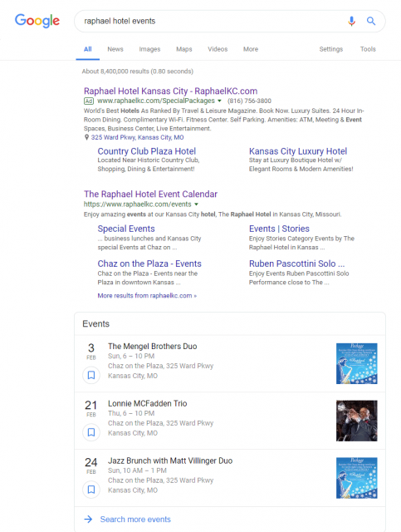Open the 325 Ward Pkwy, Kansas City address link
The height and width of the screenshot is (532, 401).
click(x=137, y=137)
